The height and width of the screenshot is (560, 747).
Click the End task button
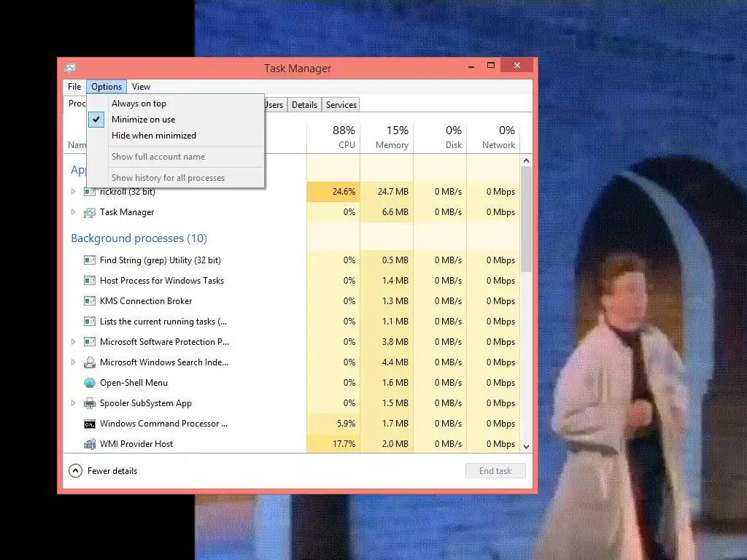pos(495,471)
